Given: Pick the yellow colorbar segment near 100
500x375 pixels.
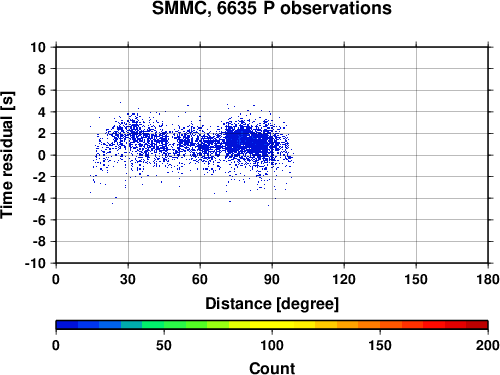Looking at the screenshot, I should [x=272, y=325].
